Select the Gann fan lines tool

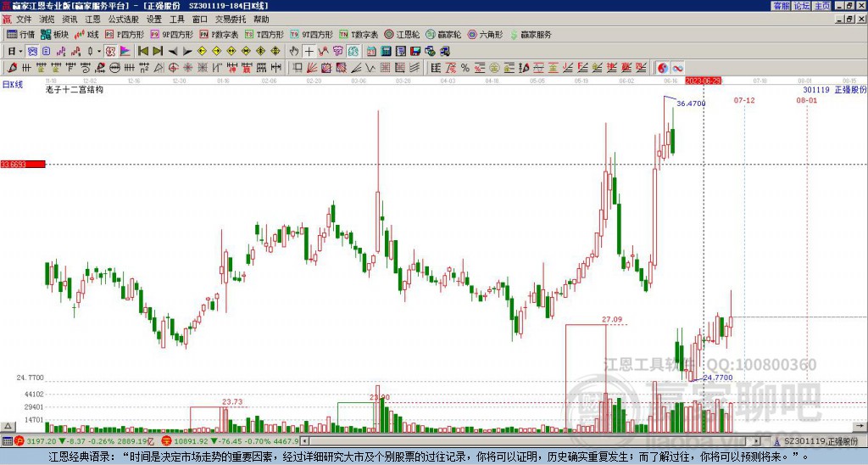click(x=312, y=68)
